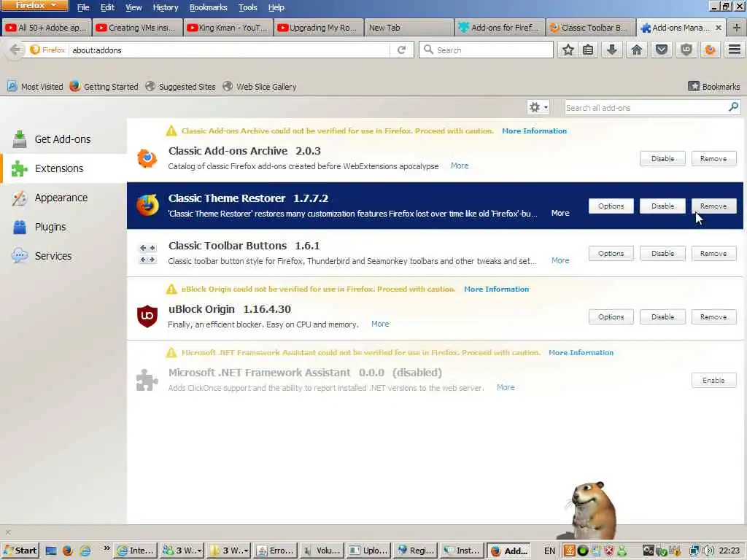Viewport: 747px width, 560px height.
Task: Open Suggested Sites bookmark
Action: pyautogui.click(x=181, y=86)
